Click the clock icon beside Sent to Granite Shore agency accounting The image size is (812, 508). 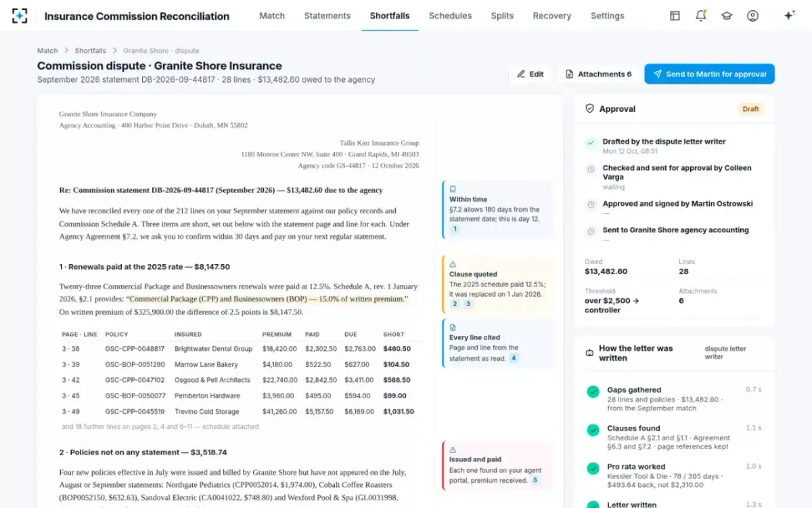point(591,230)
